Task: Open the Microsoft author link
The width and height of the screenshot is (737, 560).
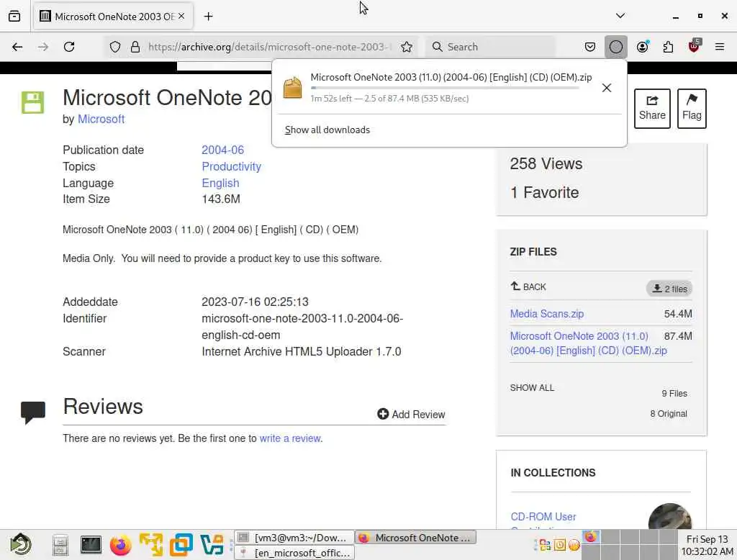Action: [101, 119]
